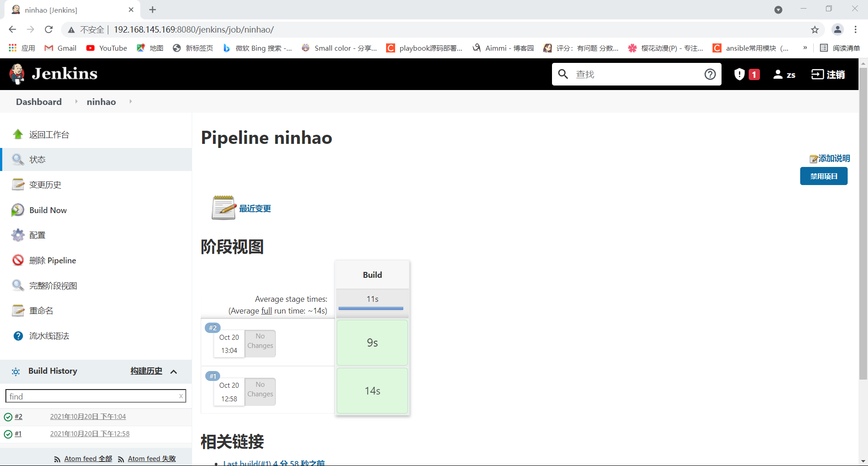
Task: Open the Gmail bookmark
Action: click(x=60, y=48)
